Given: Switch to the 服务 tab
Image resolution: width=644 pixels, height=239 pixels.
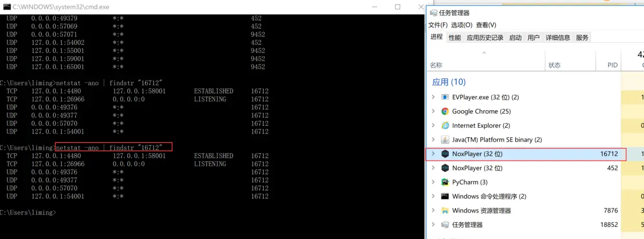Looking at the screenshot, I should 582,37.
